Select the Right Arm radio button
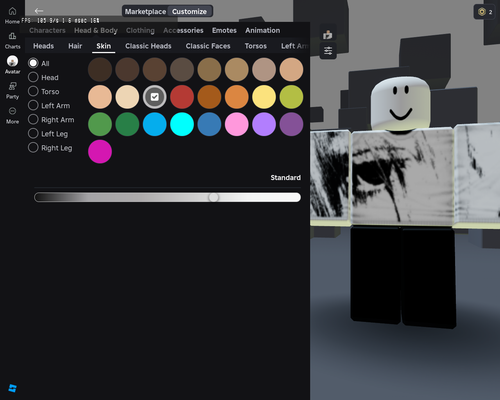 click(x=33, y=119)
